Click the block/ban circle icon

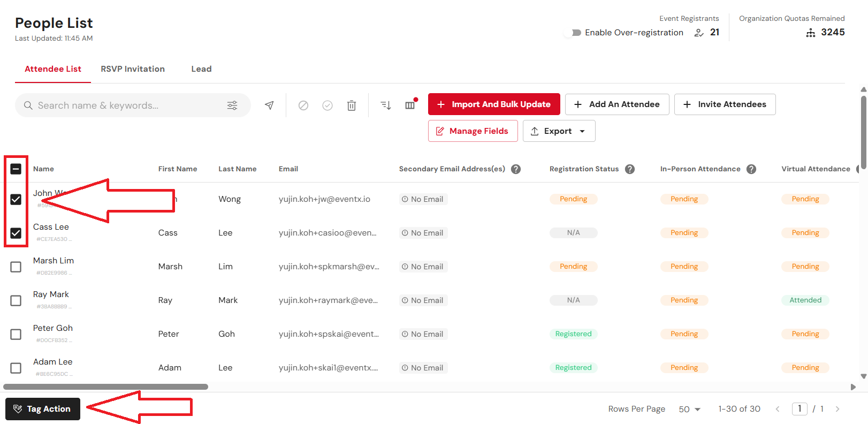click(303, 105)
